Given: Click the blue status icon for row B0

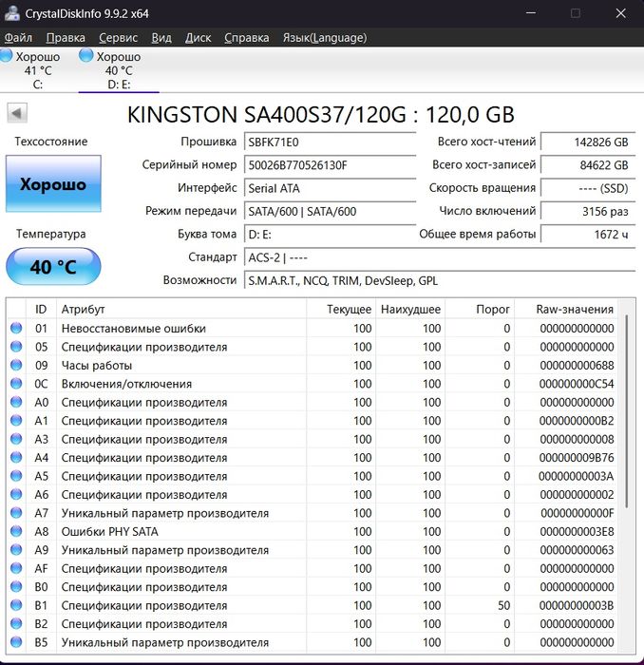Looking at the screenshot, I should [x=16, y=586].
